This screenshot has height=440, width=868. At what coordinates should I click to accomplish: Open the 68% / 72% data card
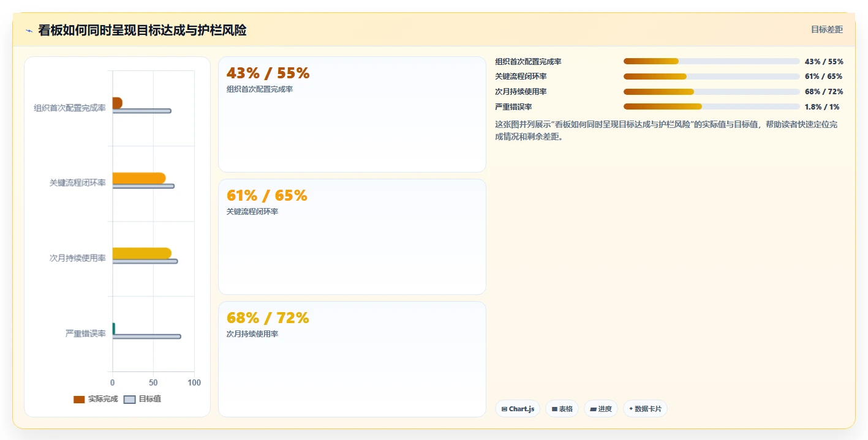pos(352,359)
